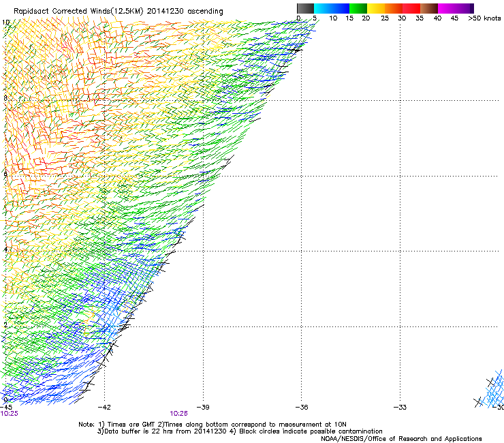Click the '-45' longitude axis label
The image size is (504, 443).
click(6, 408)
